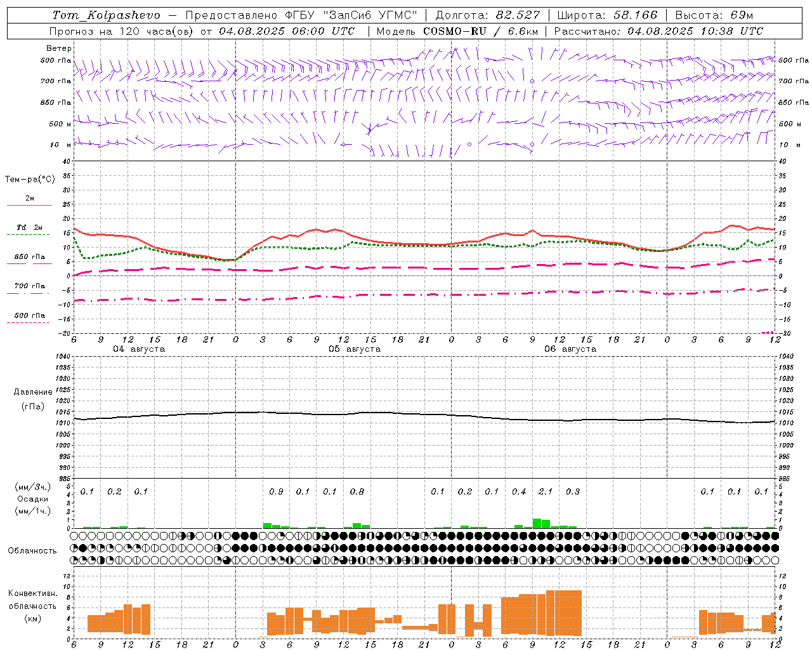Image resolution: width=812 pixels, height=650 pixels.
Task: Click the computed timestamp 04.08.2025 10:38 UTC
Action: point(695,31)
